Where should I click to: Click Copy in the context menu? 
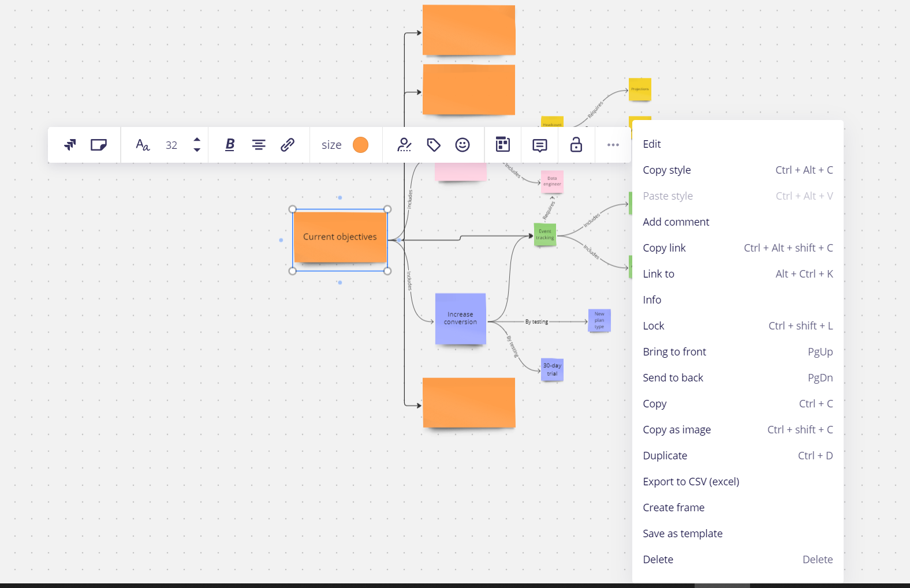click(738, 404)
